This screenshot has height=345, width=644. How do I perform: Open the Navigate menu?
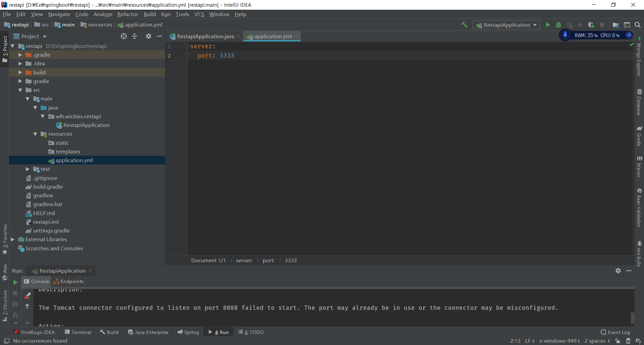(x=59, y=14)
